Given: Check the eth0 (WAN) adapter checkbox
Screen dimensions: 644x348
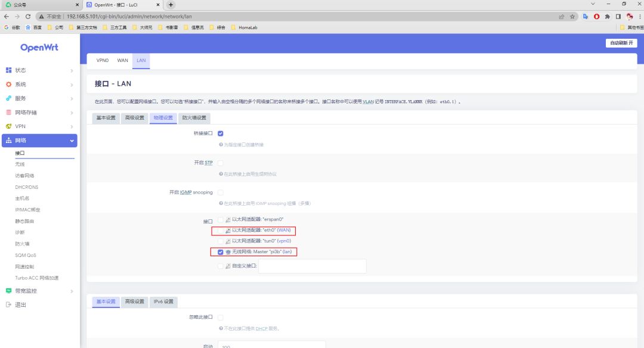Looking at the screenshot, I should pyautogui.click(x=221, y=230).
